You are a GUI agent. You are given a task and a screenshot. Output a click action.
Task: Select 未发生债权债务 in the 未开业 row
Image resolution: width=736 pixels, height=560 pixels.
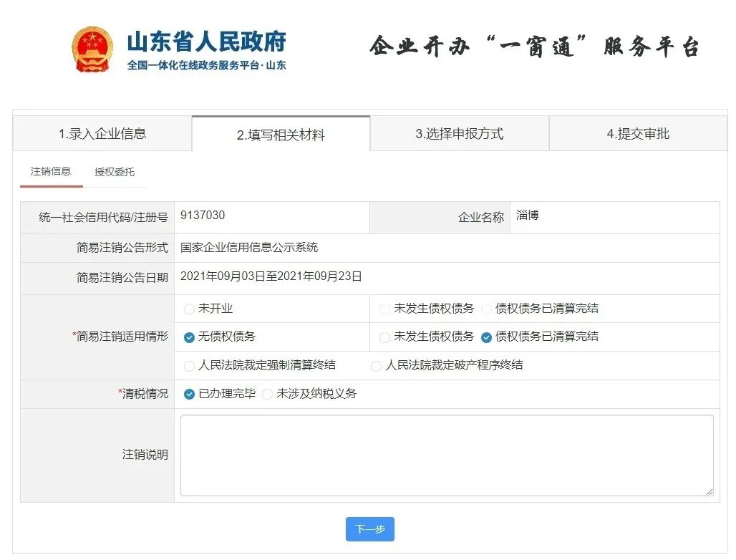[384, 309]
